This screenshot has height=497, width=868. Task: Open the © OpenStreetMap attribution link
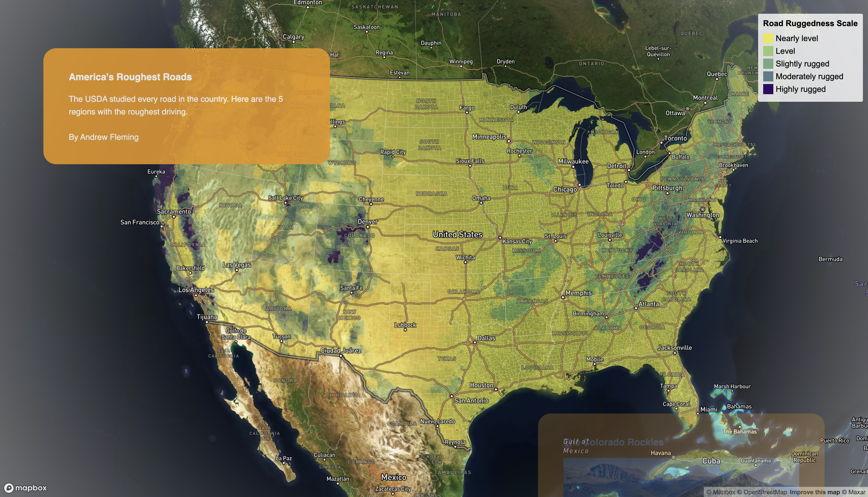click(x=762, y=492)
